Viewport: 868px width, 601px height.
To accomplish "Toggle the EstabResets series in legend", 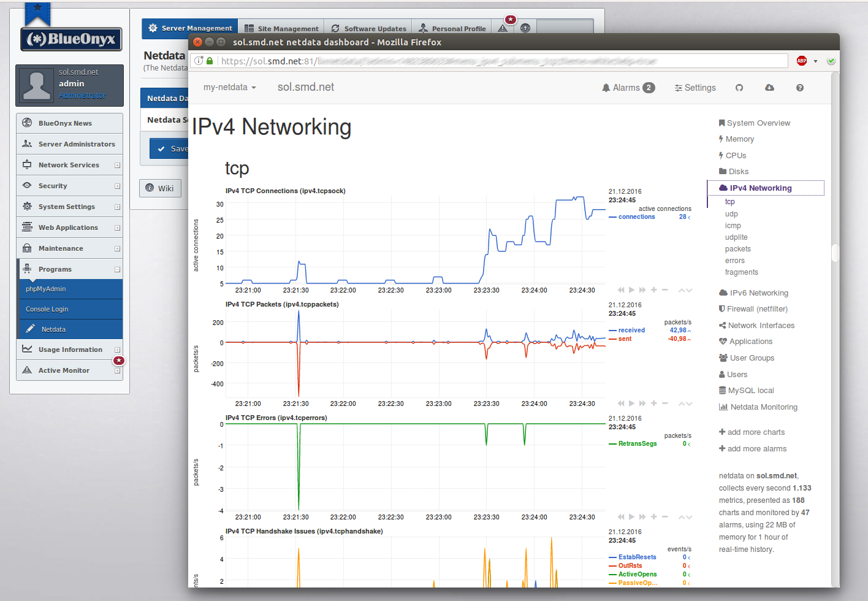I will pos(633,557).
